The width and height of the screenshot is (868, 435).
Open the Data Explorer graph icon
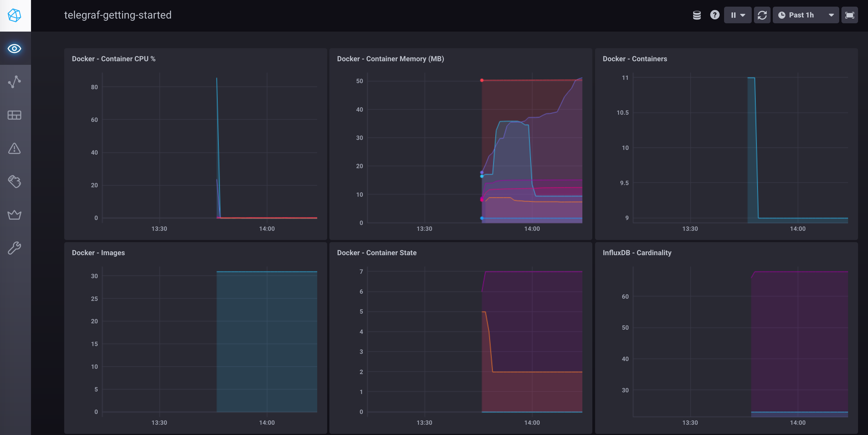14,82
